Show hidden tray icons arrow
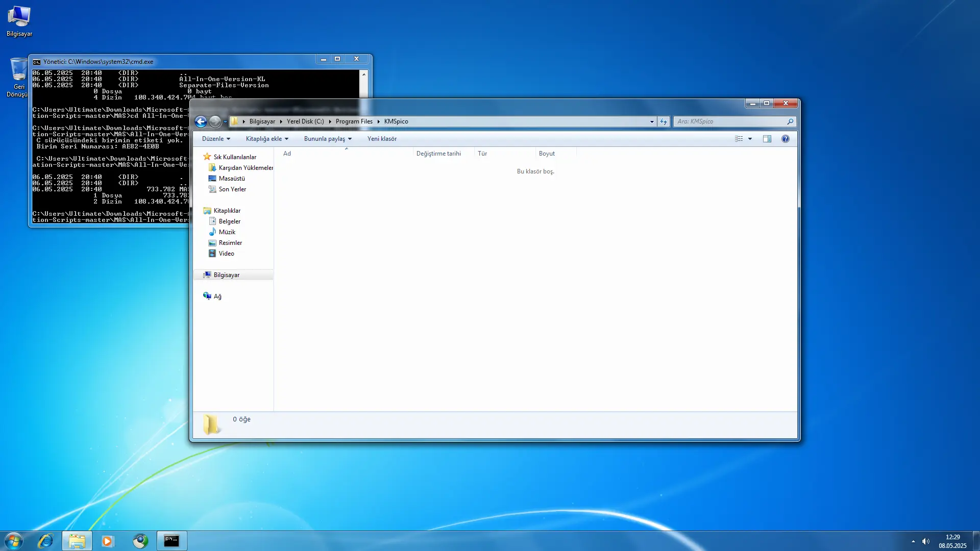980x551 pixels. pyautogui.click(x=913, y=541)
